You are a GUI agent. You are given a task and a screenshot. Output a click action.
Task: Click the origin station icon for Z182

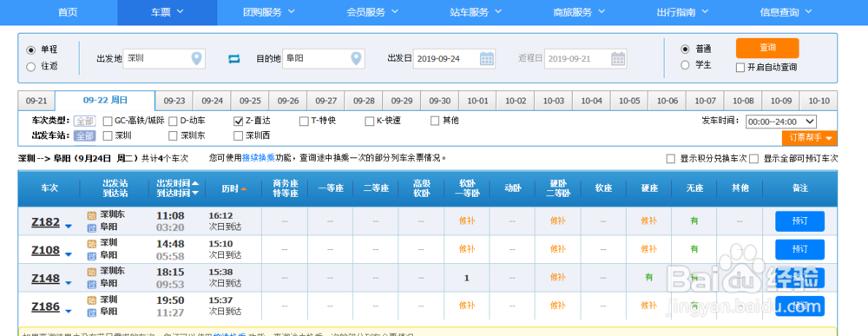(92, 215)
